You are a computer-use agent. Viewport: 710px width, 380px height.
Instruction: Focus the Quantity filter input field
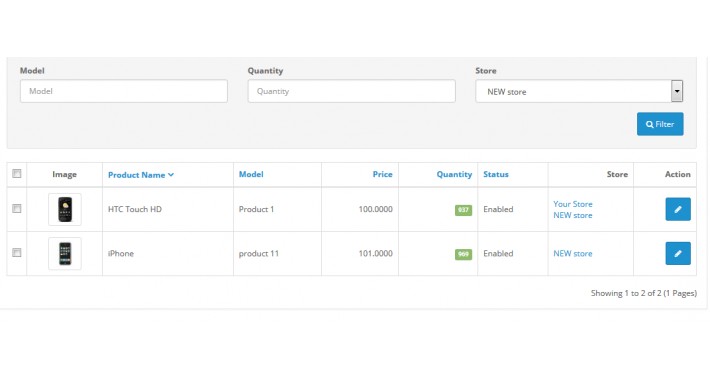point(351,91)
